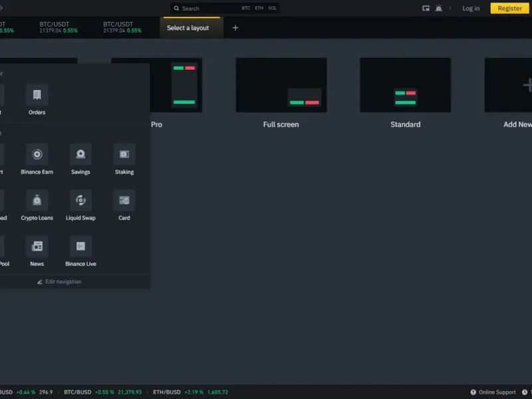The image size is (532, 399).
Task: Click the 1,605.72 price in ticker
Action: pos(217,392)
